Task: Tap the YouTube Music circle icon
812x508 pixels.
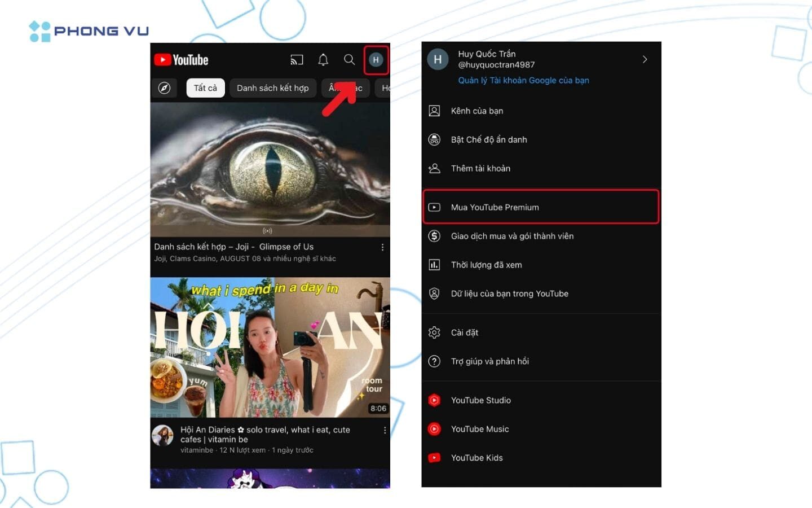Action: [434, 429]
